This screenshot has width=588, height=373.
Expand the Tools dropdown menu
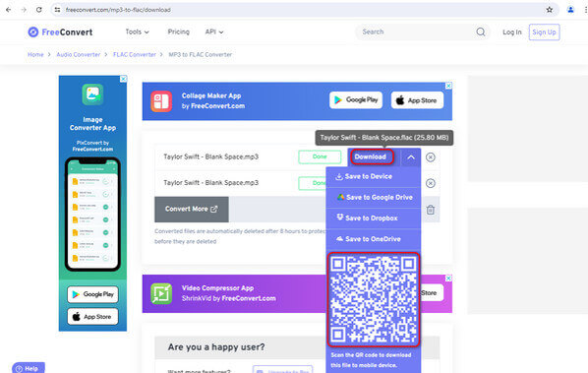click(138, 31)
